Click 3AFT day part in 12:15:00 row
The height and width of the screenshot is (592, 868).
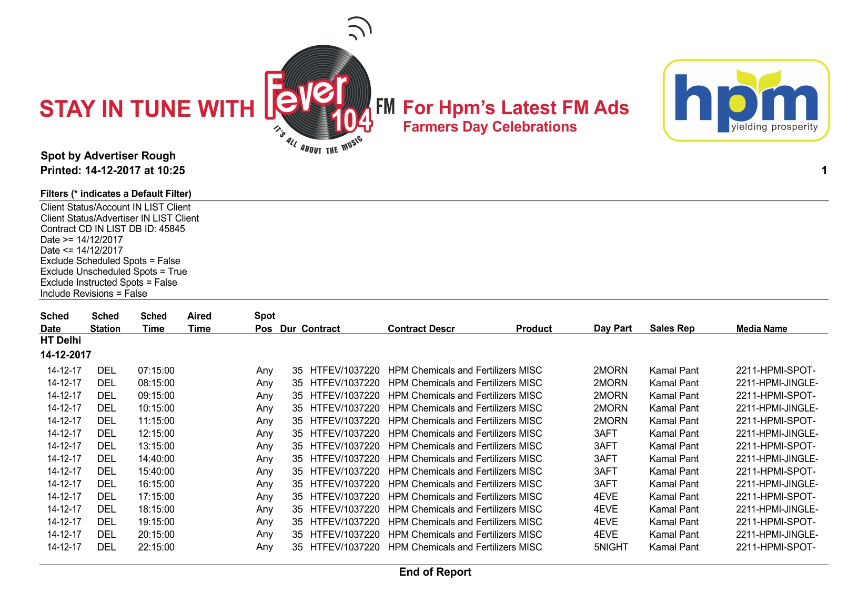(x=605, y=434)
